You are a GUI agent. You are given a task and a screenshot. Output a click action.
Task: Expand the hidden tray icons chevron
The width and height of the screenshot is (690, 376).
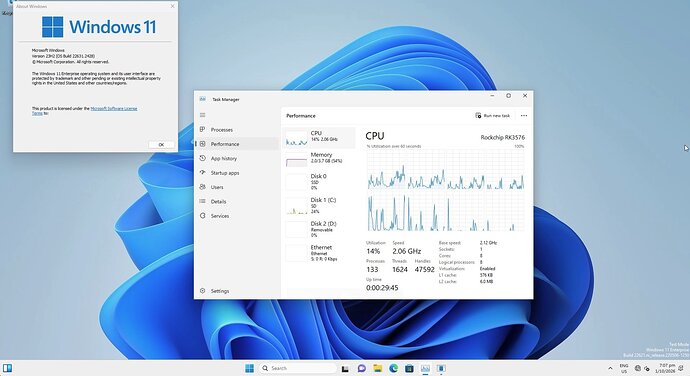pyautogui.click(x=610, y=369)
